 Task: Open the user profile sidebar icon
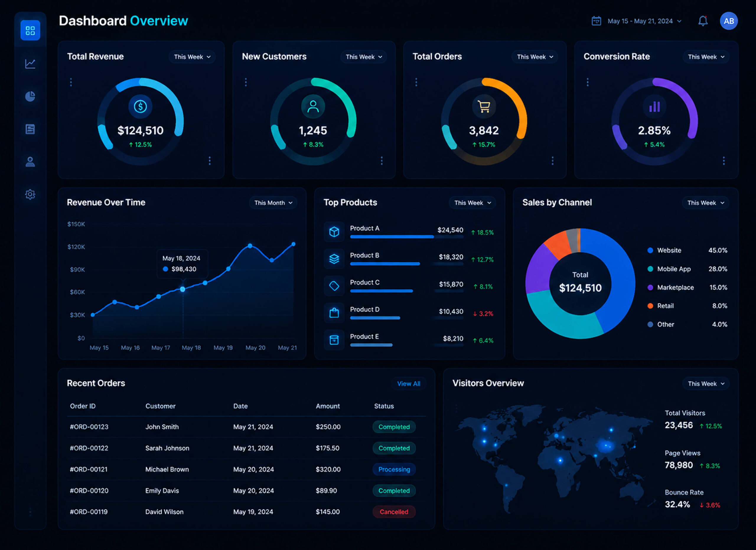point(30,162)
